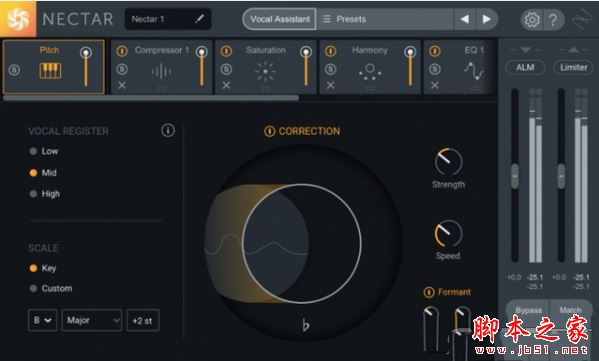599x361 pixels.
Task: Click the +2 st transpose field
Action: pyautogui.click(x=143, y=320)
